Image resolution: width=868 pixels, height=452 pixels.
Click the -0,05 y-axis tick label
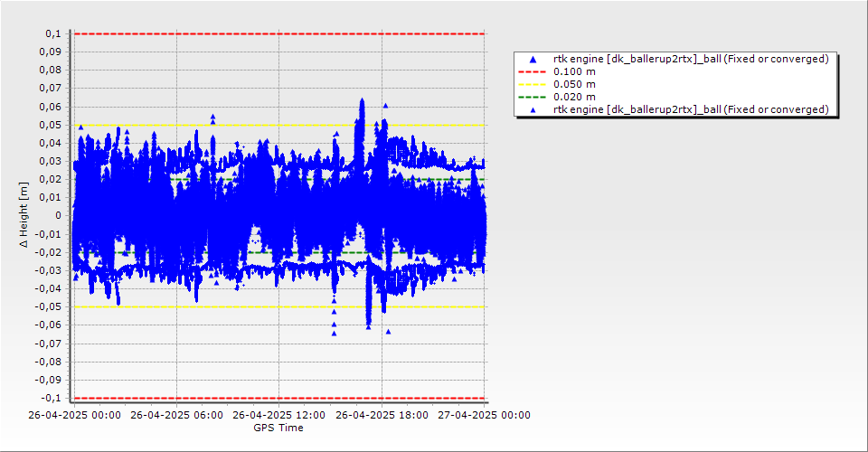pyautogui.click(x=49, y=306)
